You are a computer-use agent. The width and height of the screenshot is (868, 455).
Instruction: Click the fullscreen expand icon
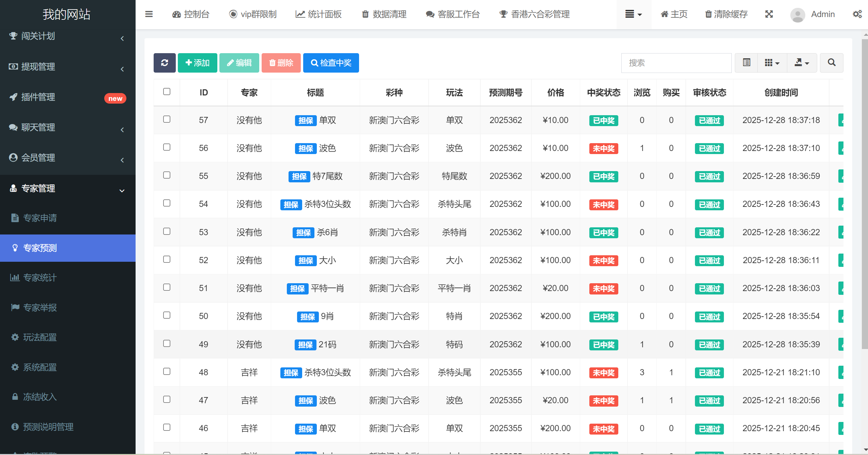point(769,14)
